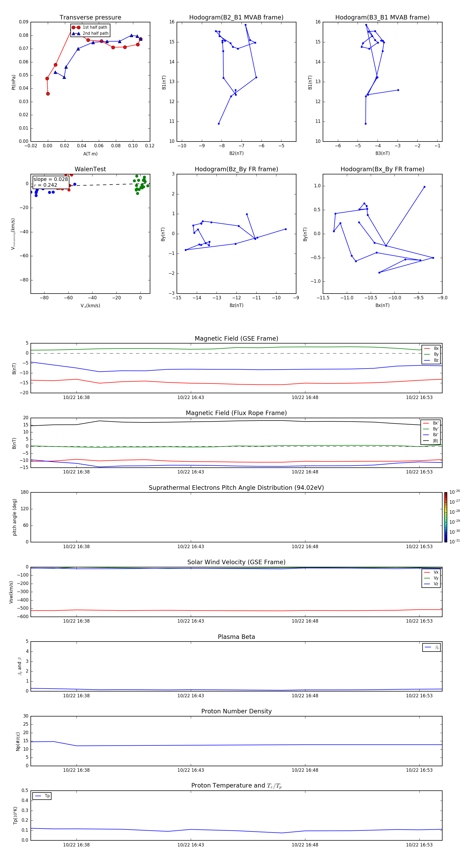
Task: Click '10/22 16:38' tick under GSE magnetic field
Action: click(76, 398)
